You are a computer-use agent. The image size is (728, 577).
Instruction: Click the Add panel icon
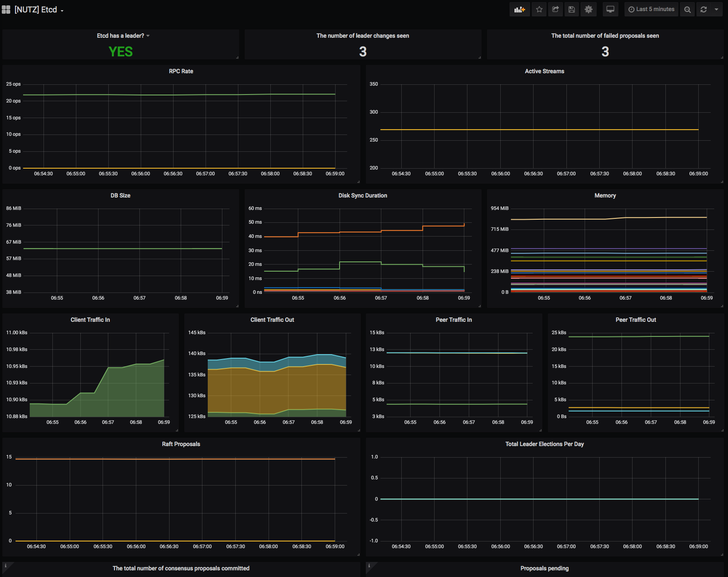point(519,9)
